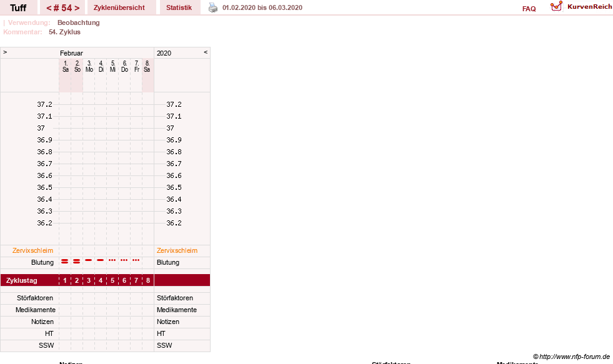613x364 pixels.
Task: Click the heavy bleeding marker on day 1
Action: [65, 261]
